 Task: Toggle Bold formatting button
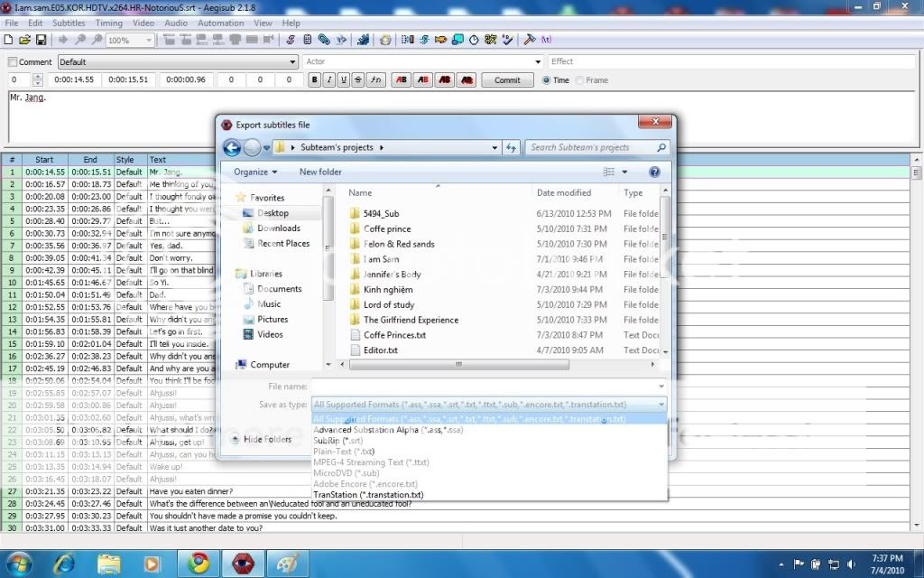315,79
